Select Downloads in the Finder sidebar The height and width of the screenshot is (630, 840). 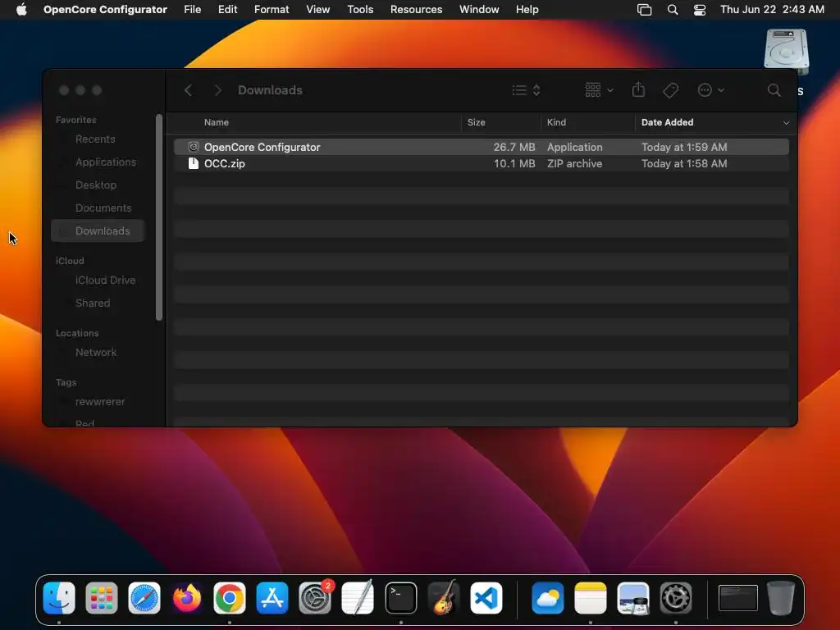[x=98, y=231]
